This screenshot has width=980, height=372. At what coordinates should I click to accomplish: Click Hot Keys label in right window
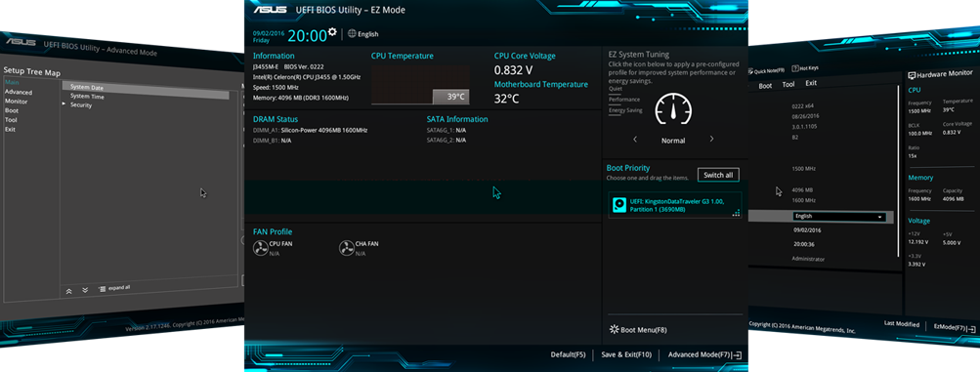(x=809, y=68)
